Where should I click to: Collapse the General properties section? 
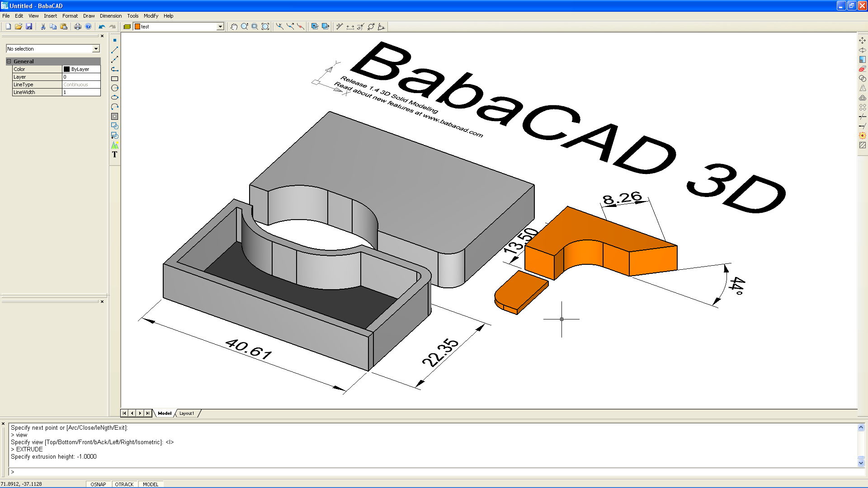click(x=9, y=61)
